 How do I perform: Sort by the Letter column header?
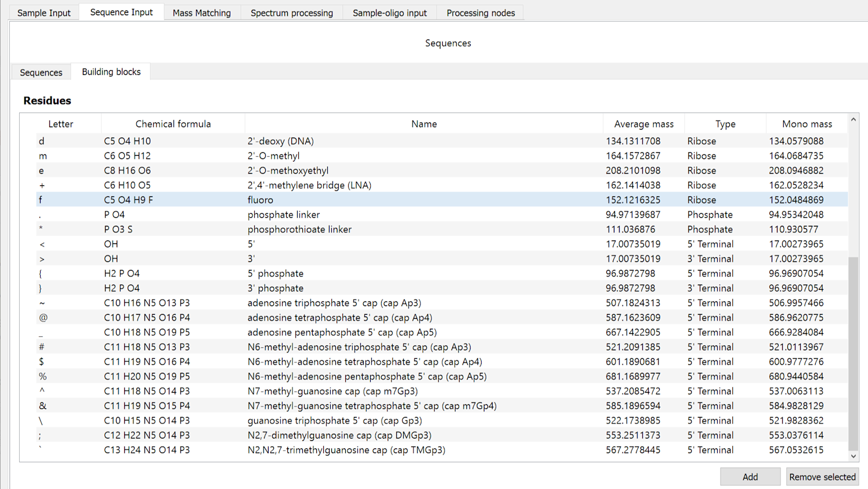tap(60, 124)
